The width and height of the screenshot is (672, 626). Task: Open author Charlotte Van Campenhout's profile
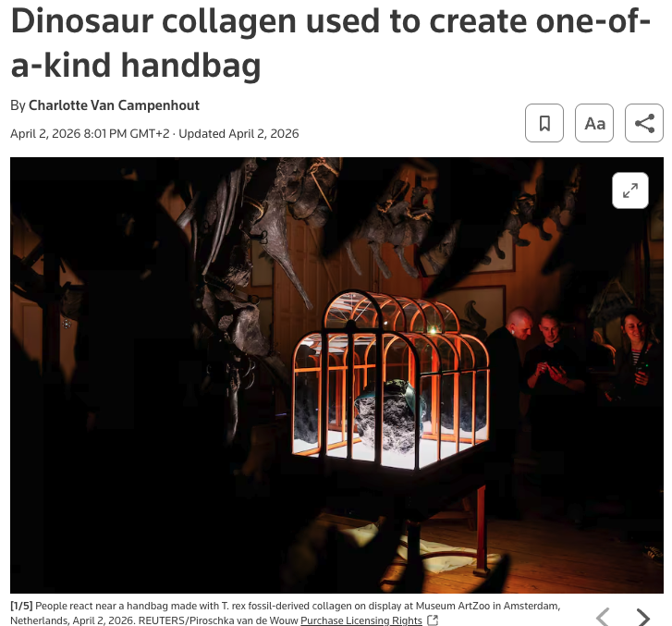(114, 105)
